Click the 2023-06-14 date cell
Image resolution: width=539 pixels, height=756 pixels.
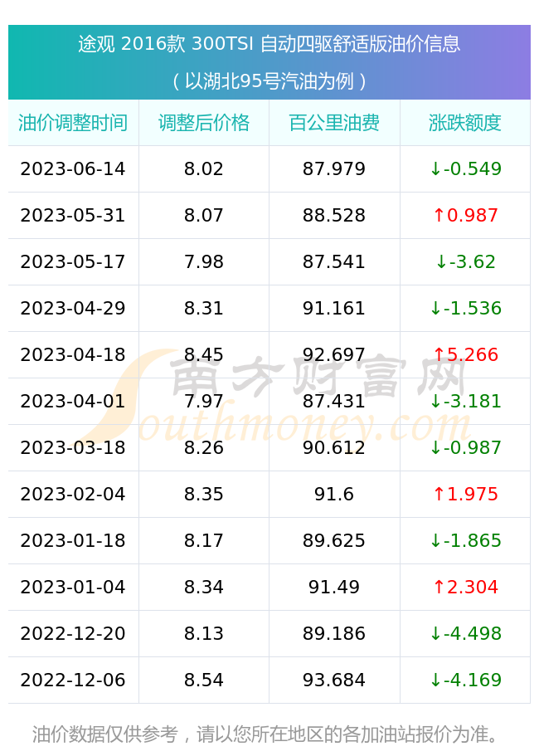point(73,168)
